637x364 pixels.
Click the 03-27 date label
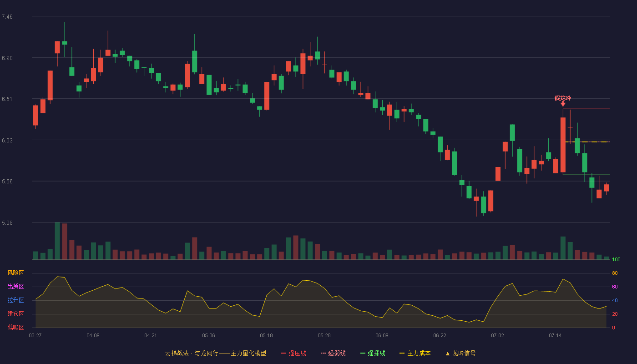pyautogui.click(x=35, y=335)
